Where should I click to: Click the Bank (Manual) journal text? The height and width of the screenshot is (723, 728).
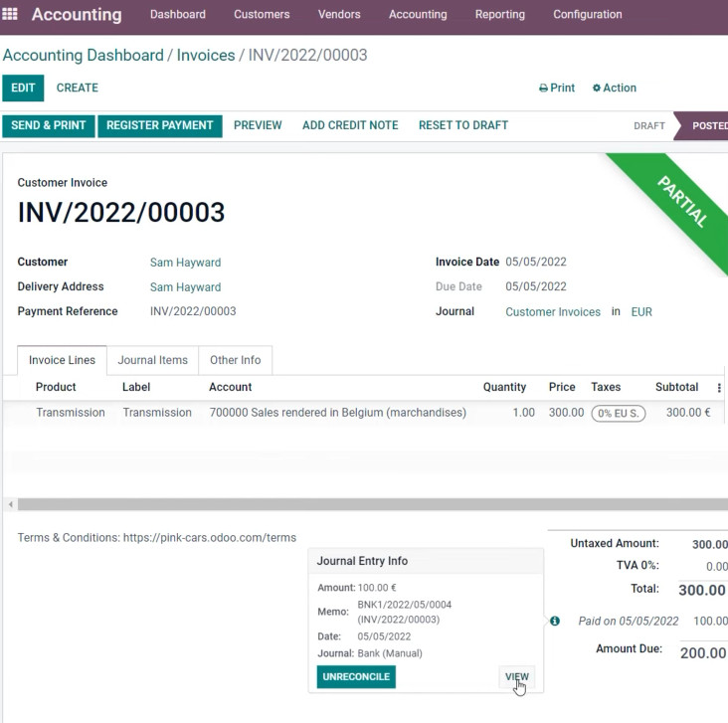390,653
